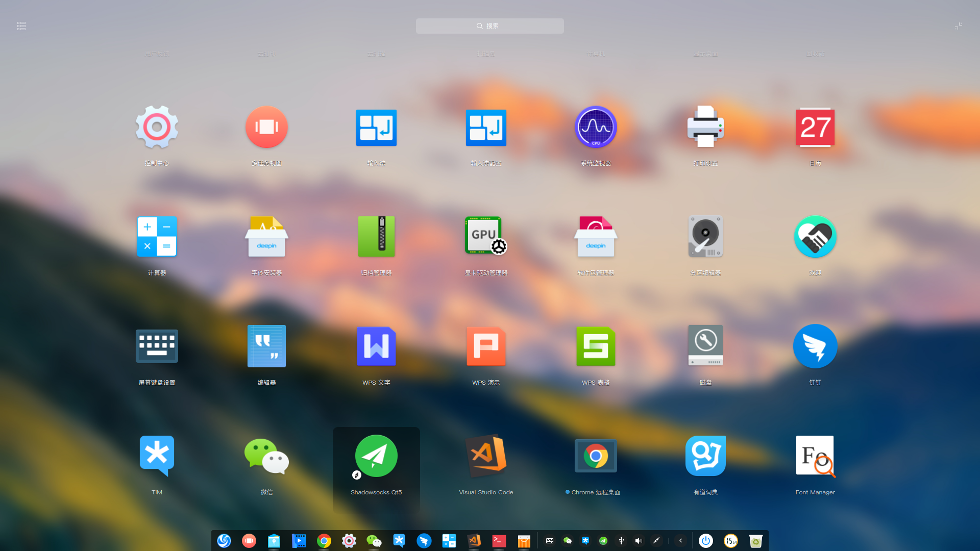Click the keyboard layout tray icon
This screenshot has width=980, height=551.
[x=550, y=541]
